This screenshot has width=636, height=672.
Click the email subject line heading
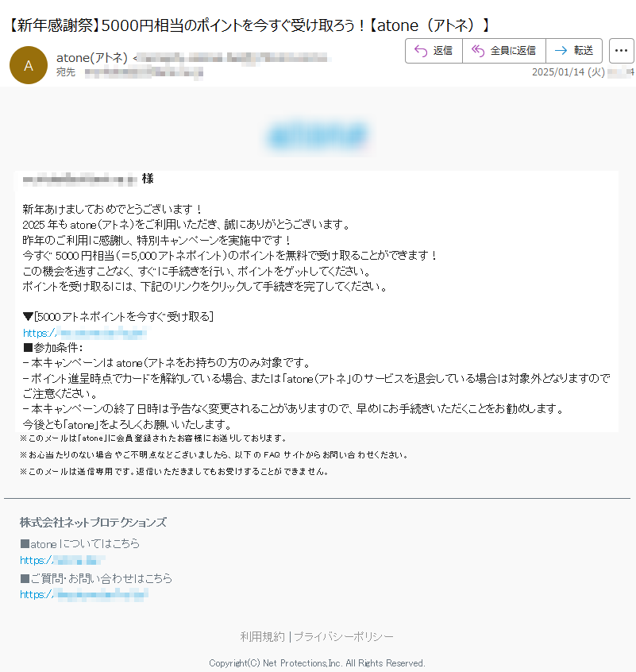(248, 25)
